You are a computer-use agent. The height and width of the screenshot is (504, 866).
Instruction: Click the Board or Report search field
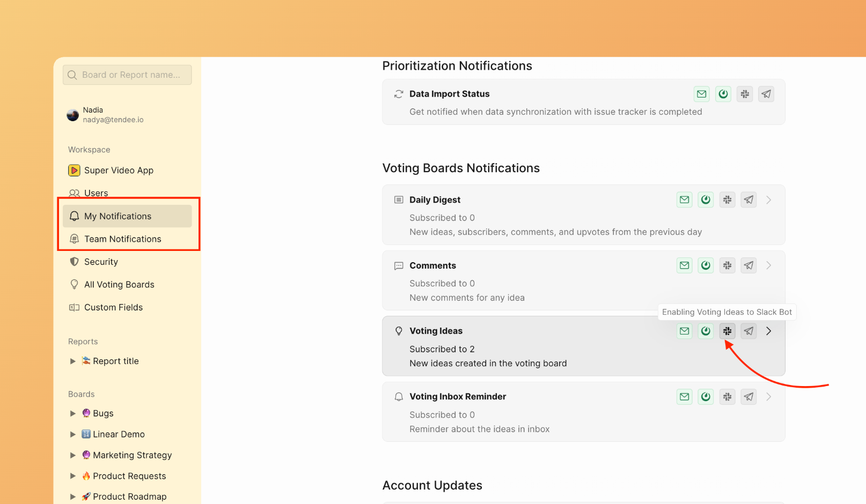coord(127,75)
